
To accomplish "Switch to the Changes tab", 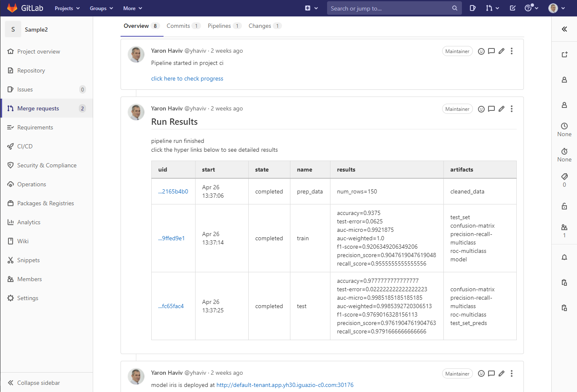I will click(265, 26).
